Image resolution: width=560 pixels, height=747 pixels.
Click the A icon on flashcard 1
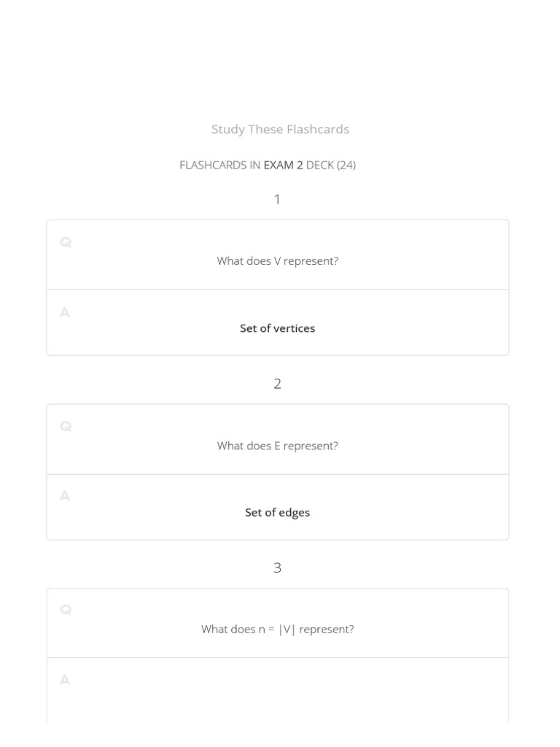(x=65, y=312)
